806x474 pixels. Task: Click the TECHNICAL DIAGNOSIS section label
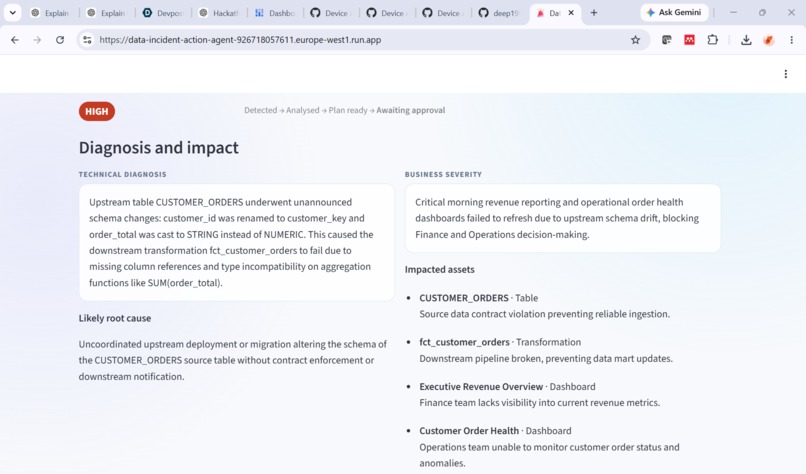coord(122,174)
